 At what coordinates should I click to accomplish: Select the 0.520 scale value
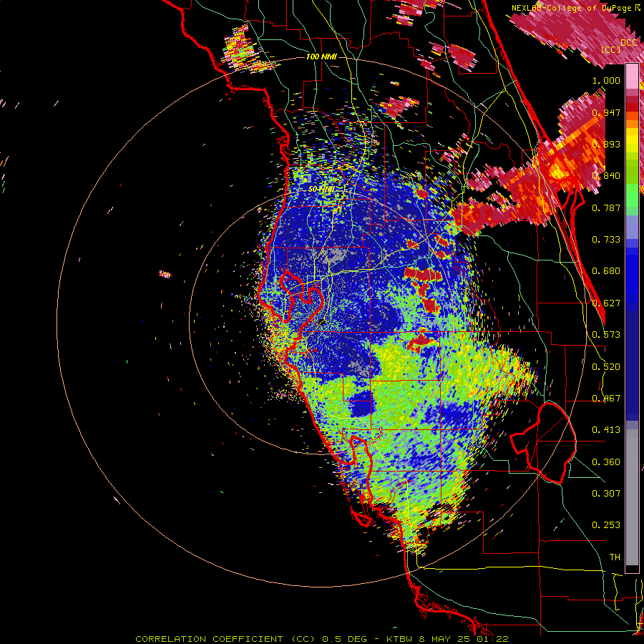pos(606,367)
